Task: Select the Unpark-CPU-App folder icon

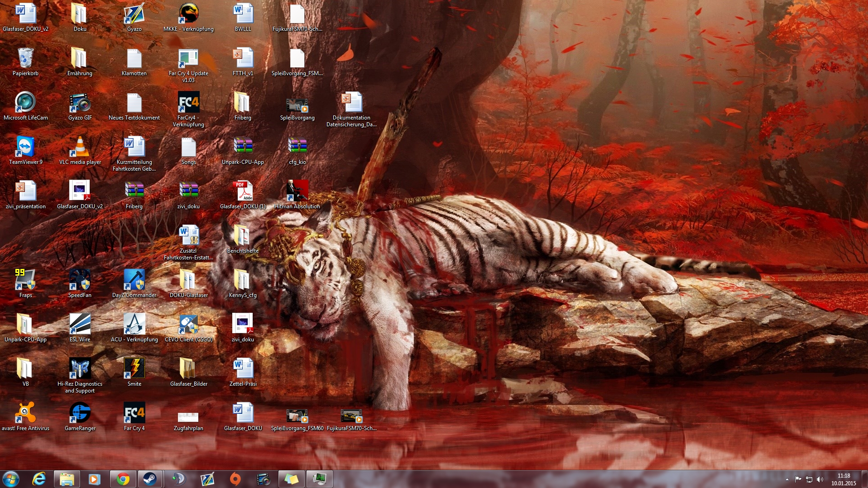Action: coord(25,327)
